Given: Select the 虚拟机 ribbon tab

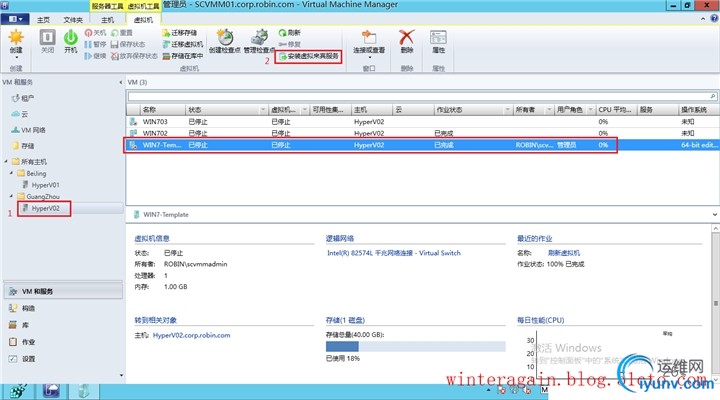Looking at the screenshot, I should coord(143,20).
